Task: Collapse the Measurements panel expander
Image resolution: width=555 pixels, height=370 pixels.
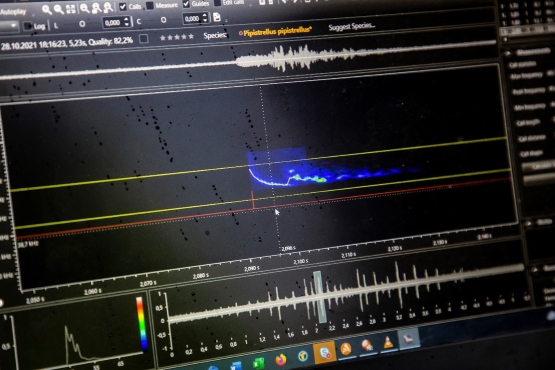Action: [508, 54]
